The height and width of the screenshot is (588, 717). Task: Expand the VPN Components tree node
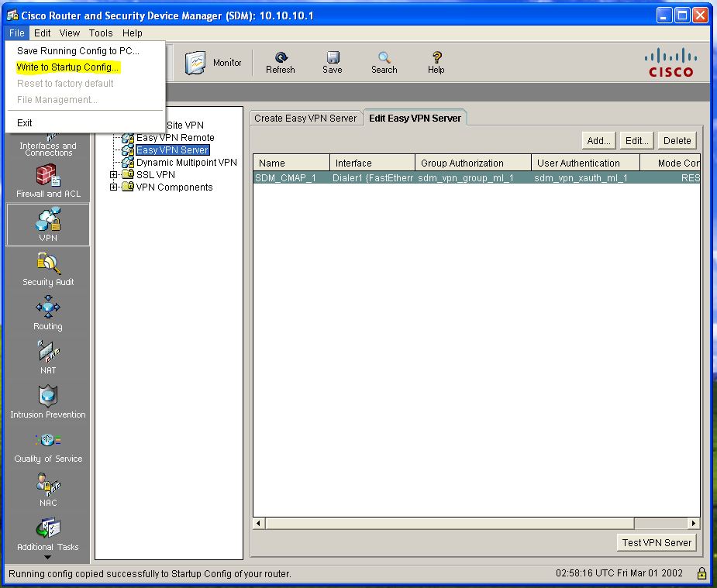(x=113, y=187)
